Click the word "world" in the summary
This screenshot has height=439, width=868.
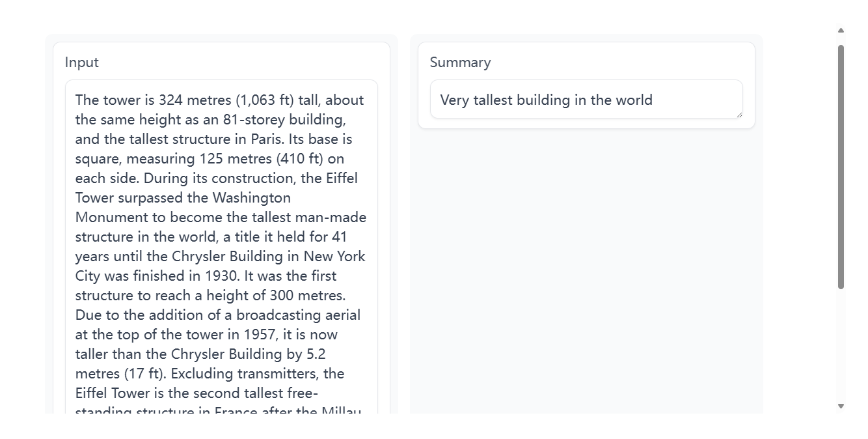click(634, 100)
